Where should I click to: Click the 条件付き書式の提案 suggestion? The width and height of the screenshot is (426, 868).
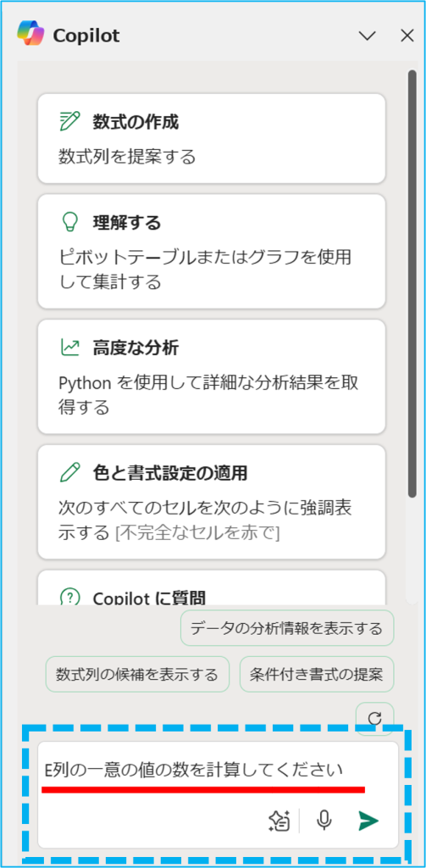pyautogui.click(x=317, y=674)
